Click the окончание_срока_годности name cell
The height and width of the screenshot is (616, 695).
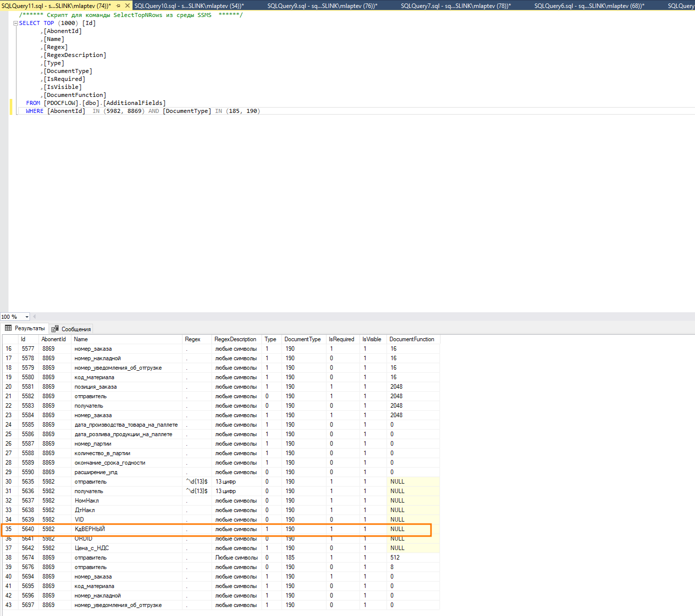[x=127, y=463]
